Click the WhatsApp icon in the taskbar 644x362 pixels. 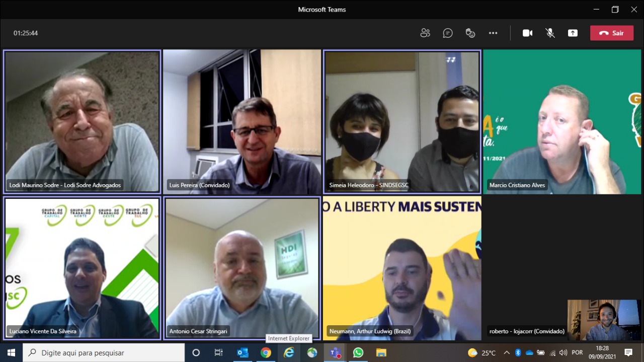tap(358, 352)
